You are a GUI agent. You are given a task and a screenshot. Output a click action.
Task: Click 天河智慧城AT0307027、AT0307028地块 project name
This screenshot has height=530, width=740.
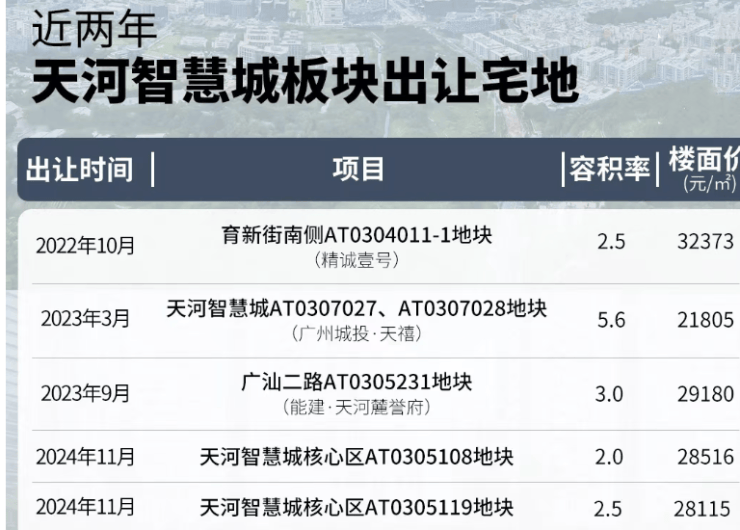tap(357, 309)
